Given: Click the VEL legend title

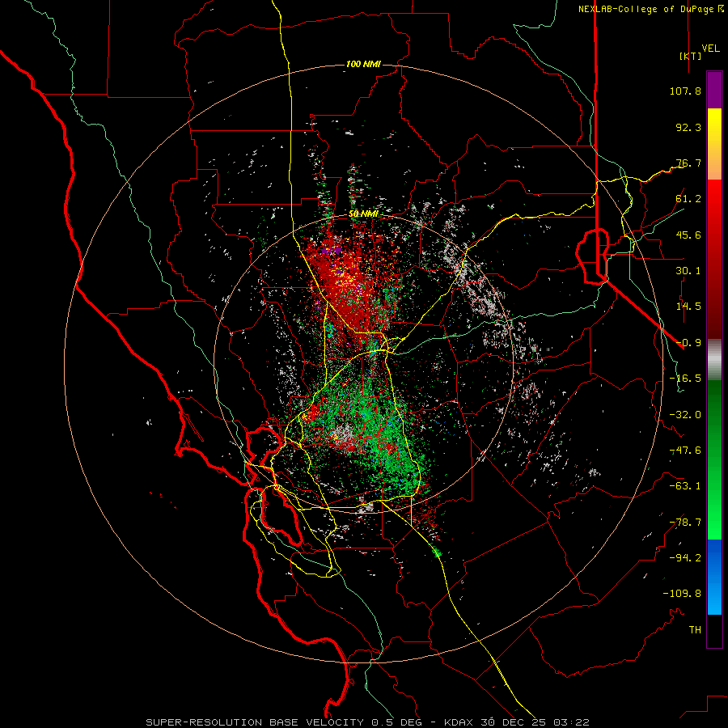Looking at the screenshot, I should [x=711, y=49].
